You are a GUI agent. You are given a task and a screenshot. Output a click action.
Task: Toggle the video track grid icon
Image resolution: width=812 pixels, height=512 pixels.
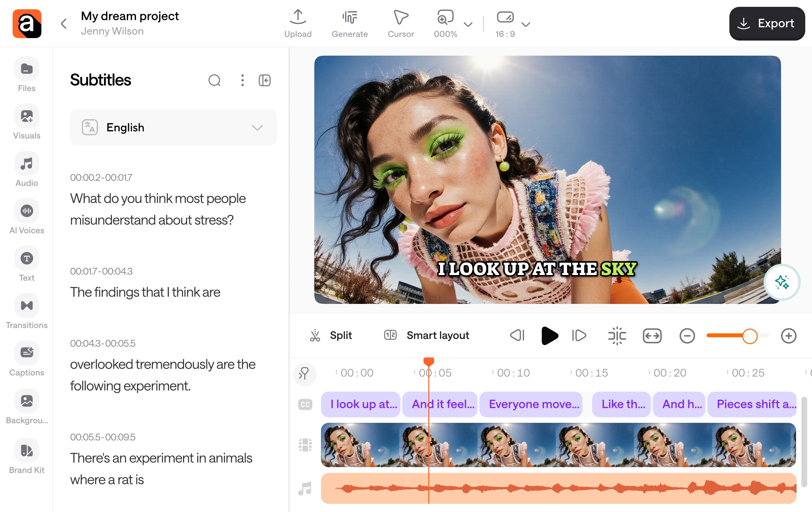pyautogui.click(x=305, y=445)
